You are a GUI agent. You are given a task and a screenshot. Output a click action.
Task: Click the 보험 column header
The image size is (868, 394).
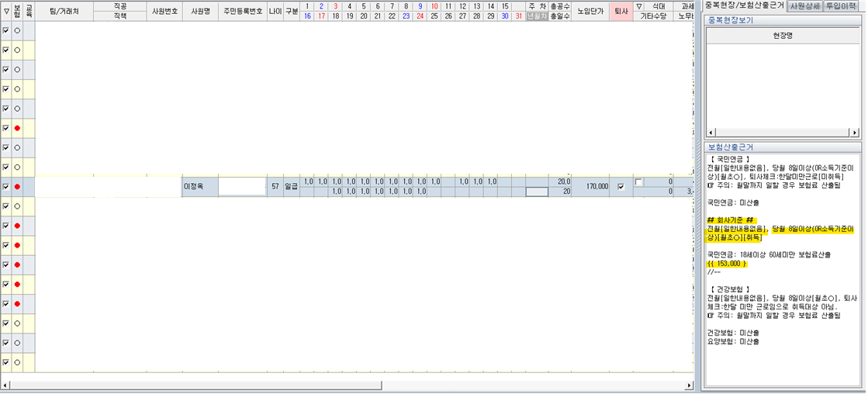click(x=17, y=10)
